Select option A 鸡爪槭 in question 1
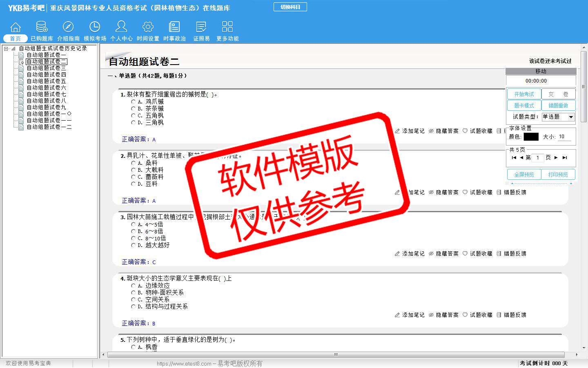588x368 pixels. pos(133,101)
